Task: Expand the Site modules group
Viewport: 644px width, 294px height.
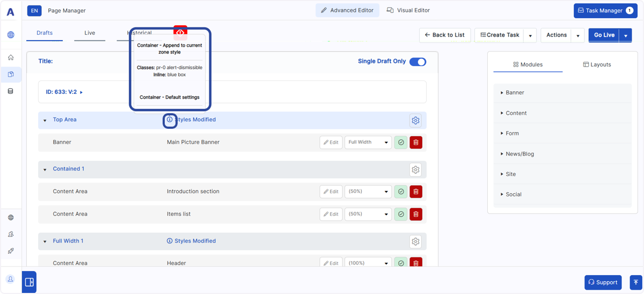Action: (562, 174)
